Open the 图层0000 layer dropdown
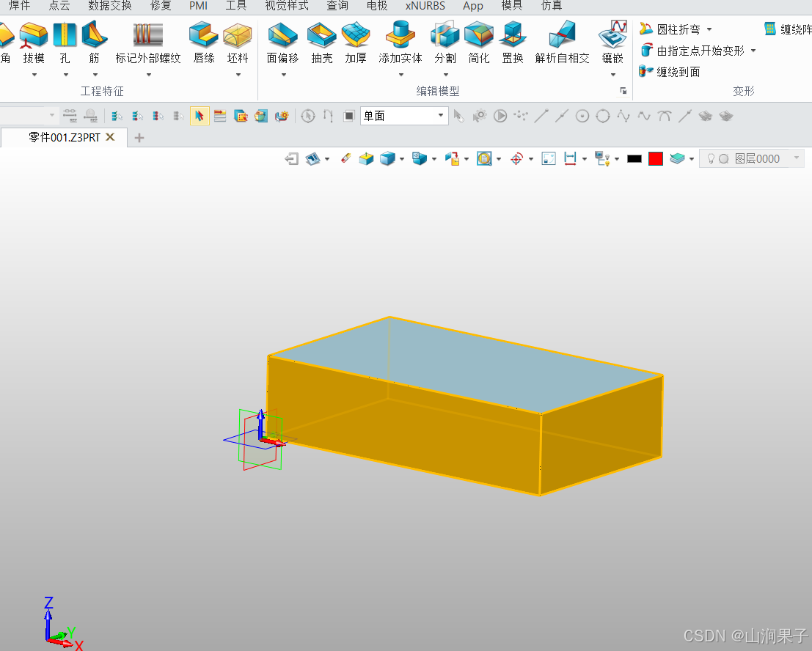This screenshot has height=651, width=812. coord(797,158)
